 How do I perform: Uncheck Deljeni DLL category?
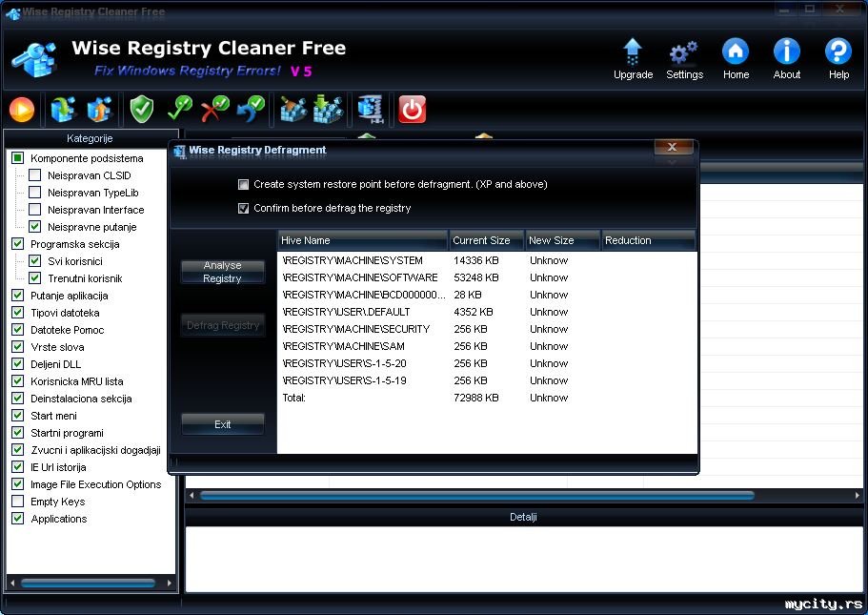18,364
